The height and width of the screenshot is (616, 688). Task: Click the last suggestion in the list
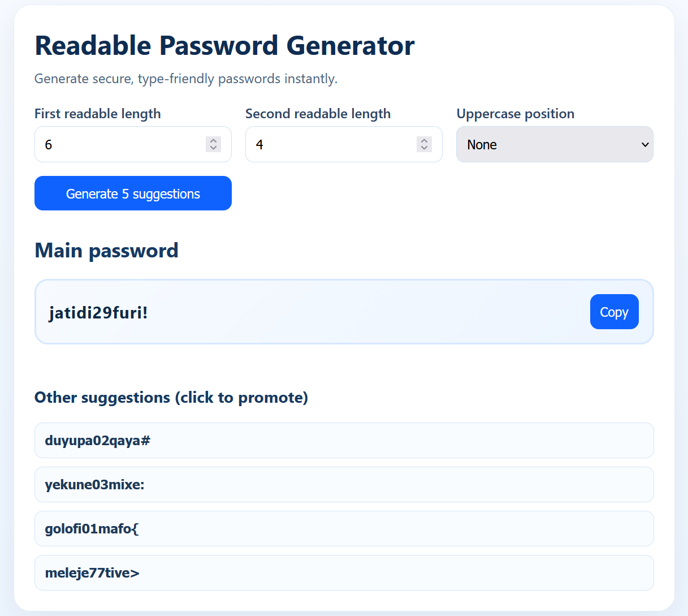[x=344, y=572]
